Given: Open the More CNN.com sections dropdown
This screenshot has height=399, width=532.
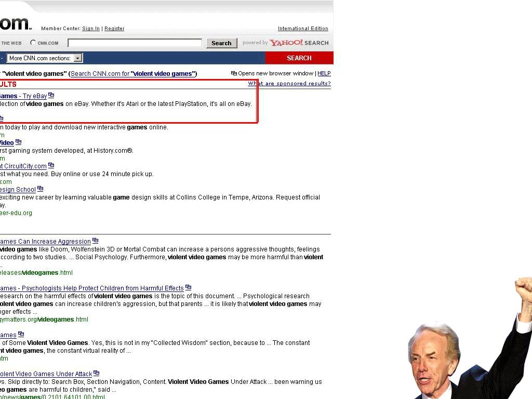Looking at the screenshot, I should tap(45, 58).
